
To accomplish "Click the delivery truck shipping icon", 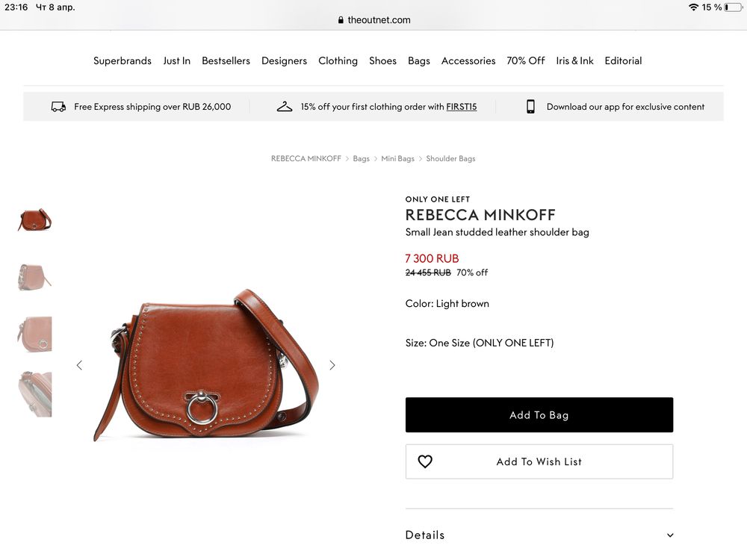I will [58, 107].
